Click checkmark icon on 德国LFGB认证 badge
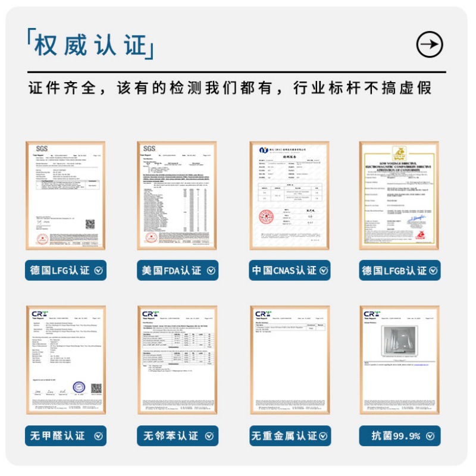476x476 pixels. click(x=433, y=271)
